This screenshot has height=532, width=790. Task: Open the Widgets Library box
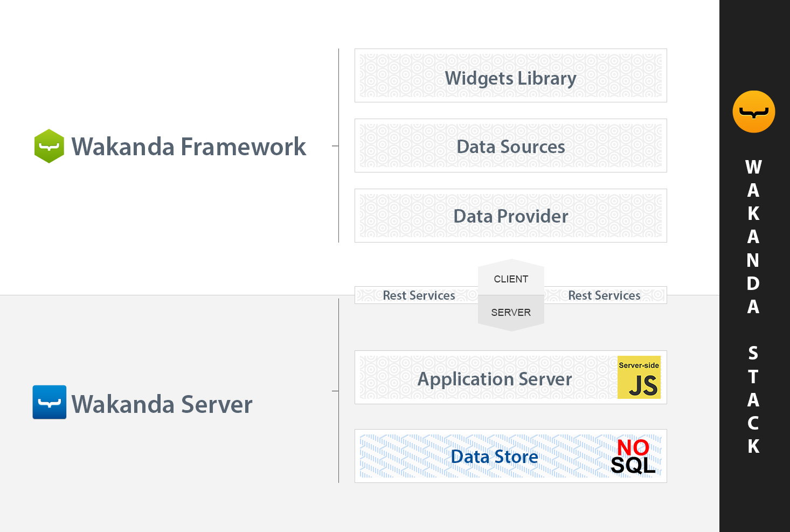click(x=510, y=76)
